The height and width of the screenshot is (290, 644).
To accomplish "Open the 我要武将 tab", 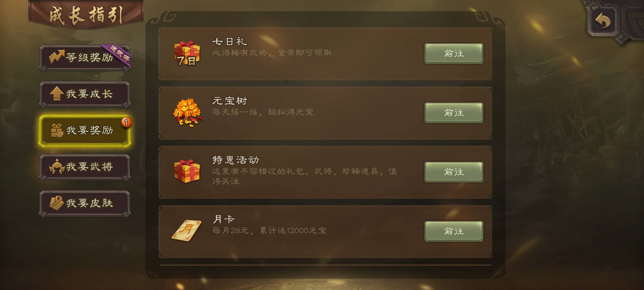I will pyautogui.click(x=85, y=167).
